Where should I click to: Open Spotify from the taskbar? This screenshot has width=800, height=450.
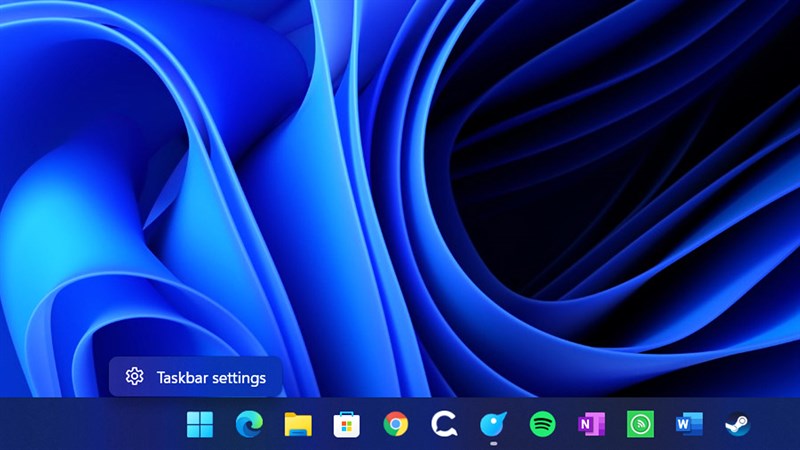pos(542,425)
